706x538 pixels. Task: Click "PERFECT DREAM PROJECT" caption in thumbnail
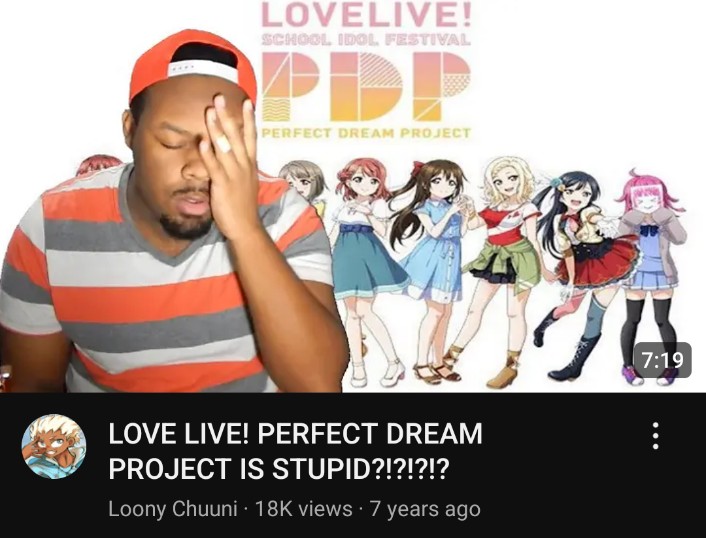coord(366,133)
